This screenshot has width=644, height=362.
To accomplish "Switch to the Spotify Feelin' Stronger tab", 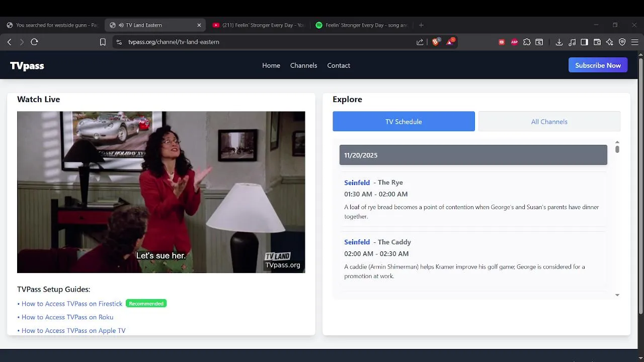I will 361,25.
